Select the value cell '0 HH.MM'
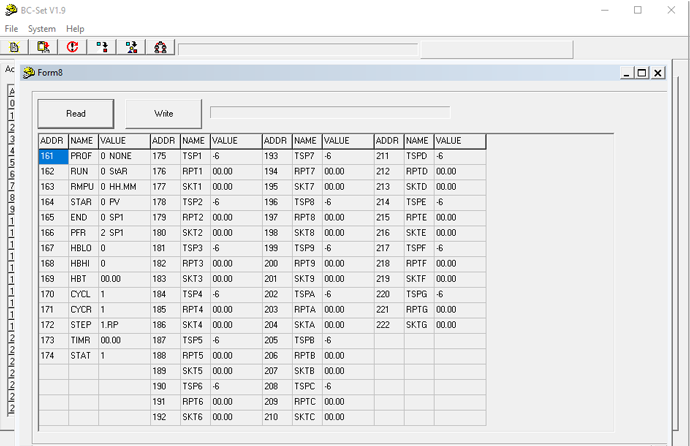 pyautogui.click(x=124, y=187)
